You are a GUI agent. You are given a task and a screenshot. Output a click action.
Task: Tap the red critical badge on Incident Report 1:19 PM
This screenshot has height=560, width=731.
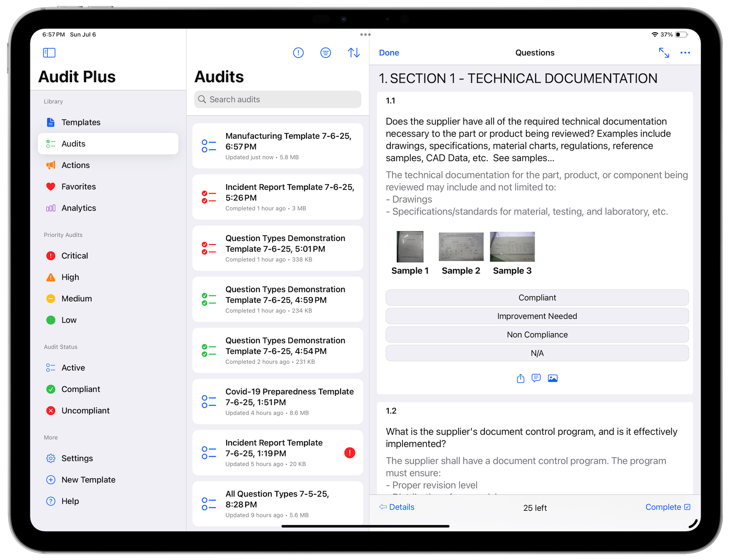350,453
